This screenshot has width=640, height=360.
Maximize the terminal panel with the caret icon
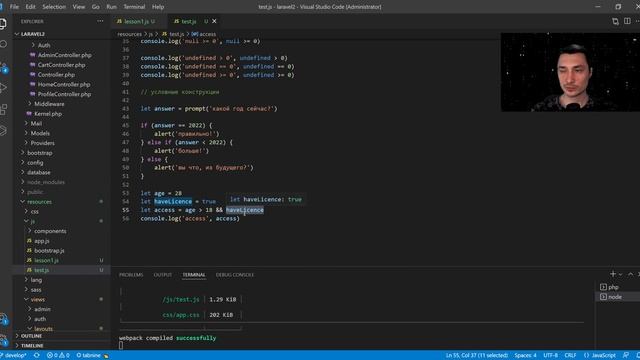[631, 274]
